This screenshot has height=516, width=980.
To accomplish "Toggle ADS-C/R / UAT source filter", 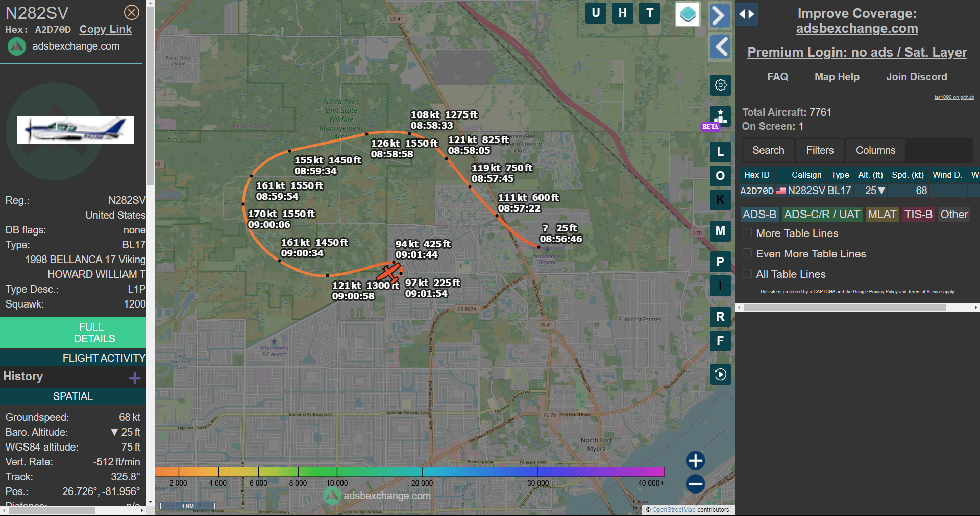I will [822, 215].
